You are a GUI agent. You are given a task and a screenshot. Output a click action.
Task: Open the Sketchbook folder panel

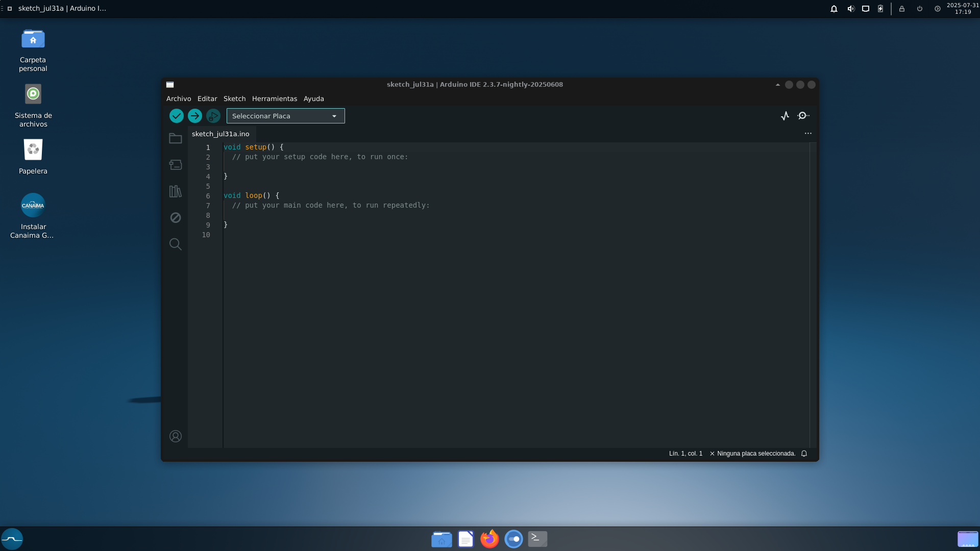pos(176,138)
